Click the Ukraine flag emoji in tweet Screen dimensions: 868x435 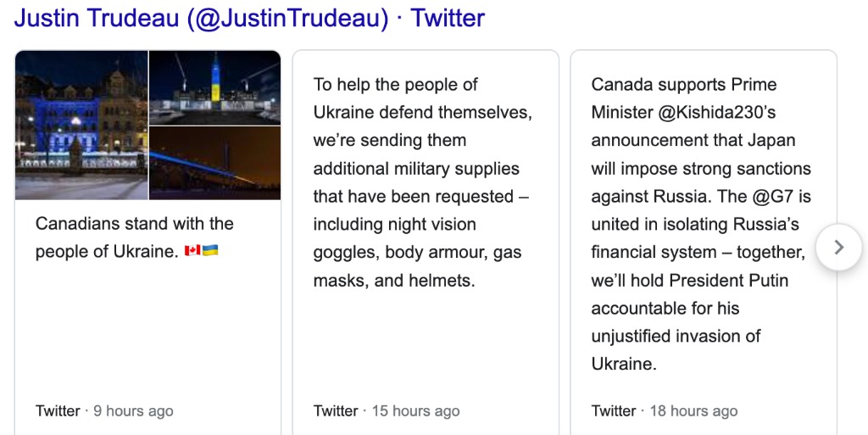pos(210,252)
